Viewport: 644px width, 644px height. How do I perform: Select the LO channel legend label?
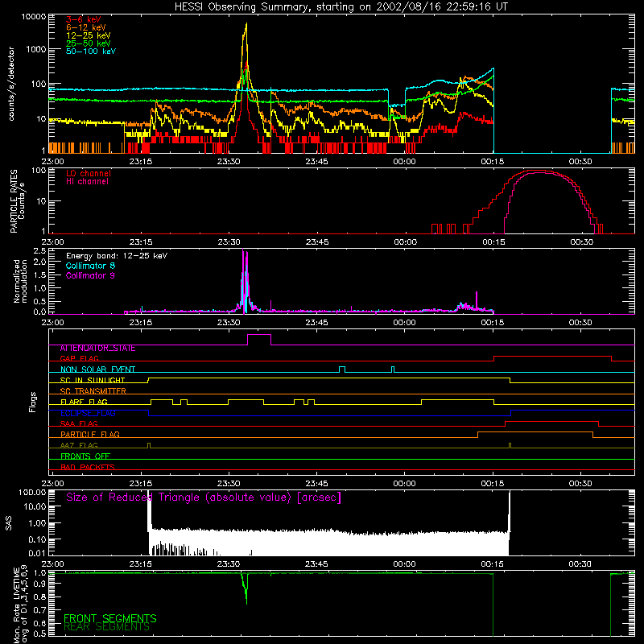(89, 174)
